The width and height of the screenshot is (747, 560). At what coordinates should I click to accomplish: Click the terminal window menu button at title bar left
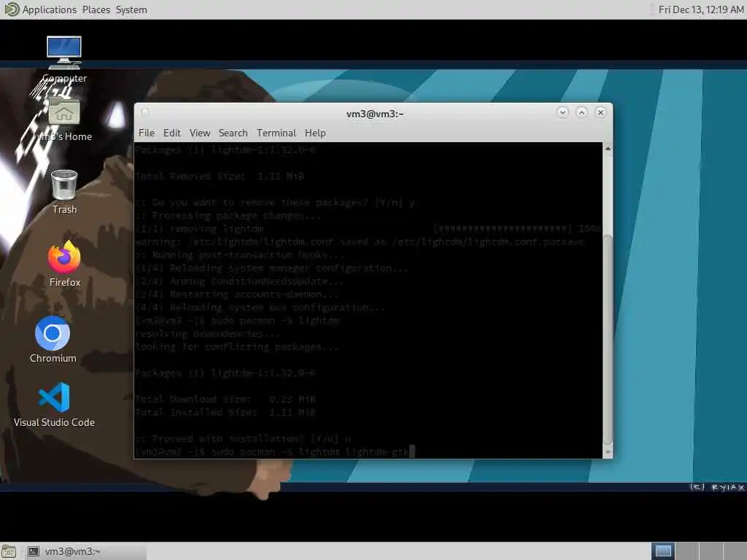pyautogui.click(x=145, y=112)
